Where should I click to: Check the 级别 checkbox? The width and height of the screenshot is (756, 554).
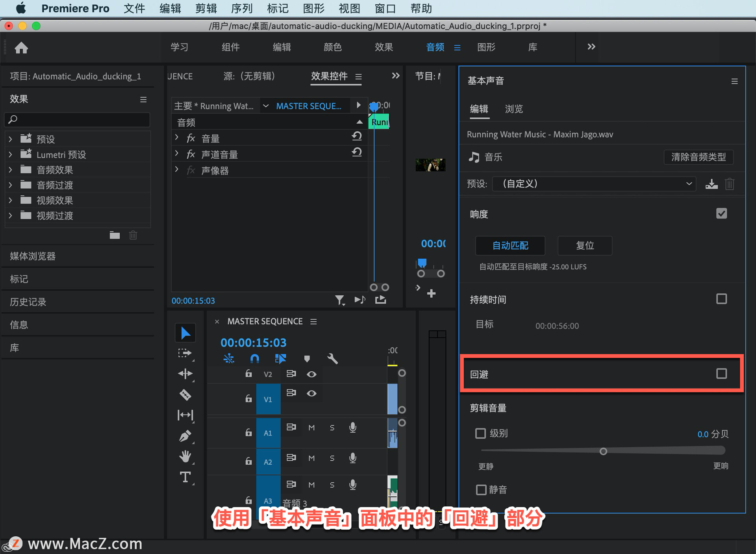coord(480,434)
